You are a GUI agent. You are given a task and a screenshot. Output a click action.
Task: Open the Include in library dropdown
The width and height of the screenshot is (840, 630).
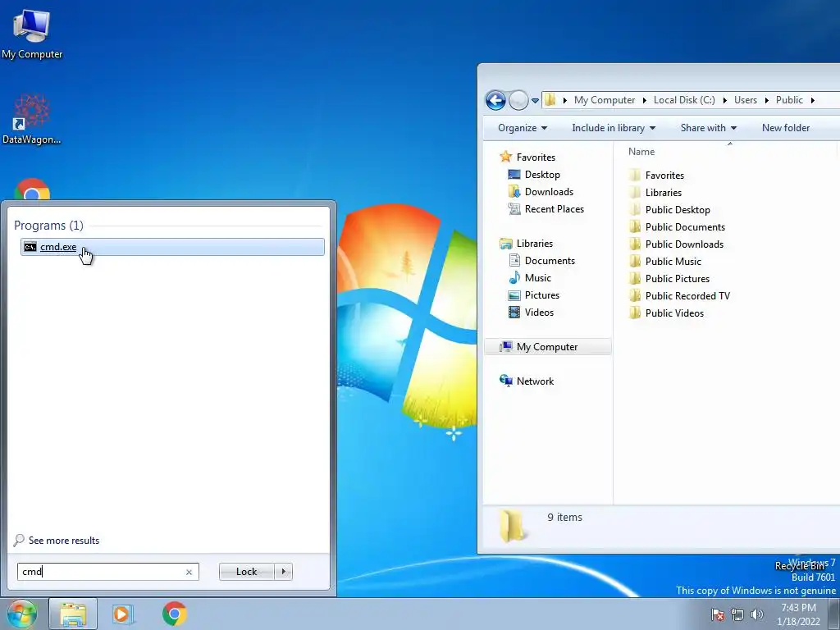[x=614, y=127]
